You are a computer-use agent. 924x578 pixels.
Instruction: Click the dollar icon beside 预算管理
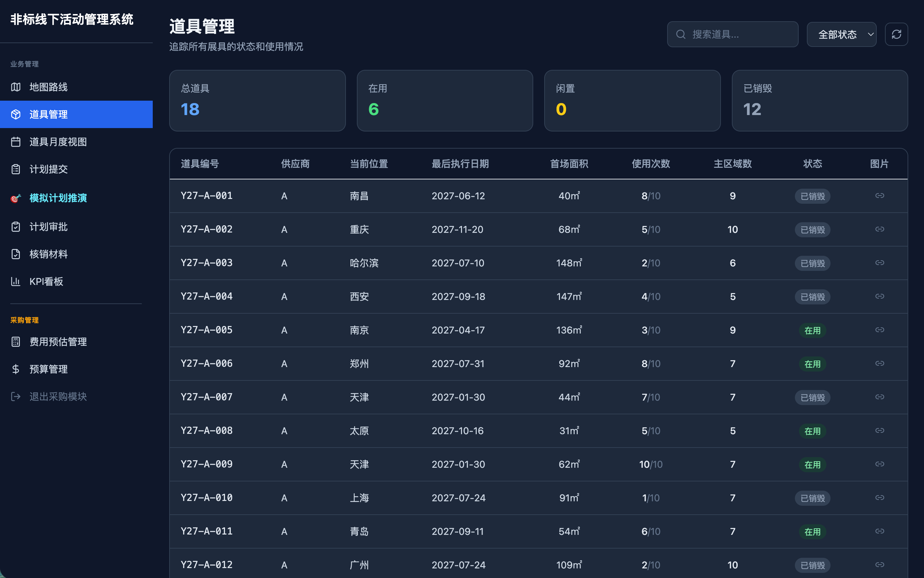pyautogui.click(x=16, y=369)
